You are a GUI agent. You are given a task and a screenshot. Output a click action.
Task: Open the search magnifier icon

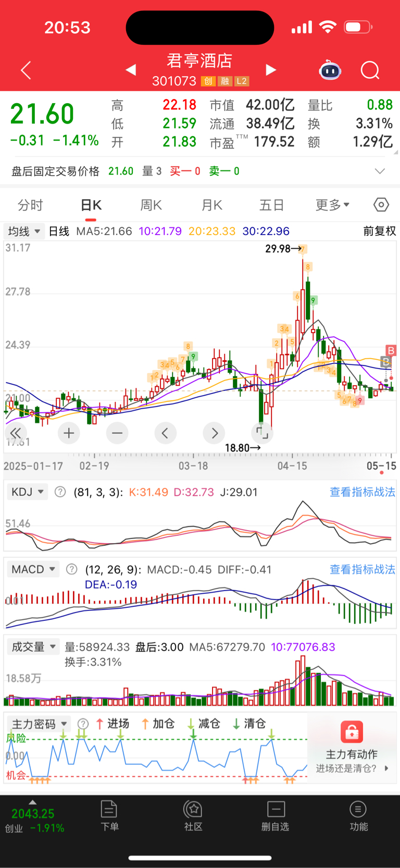click(x=370, y=70)
